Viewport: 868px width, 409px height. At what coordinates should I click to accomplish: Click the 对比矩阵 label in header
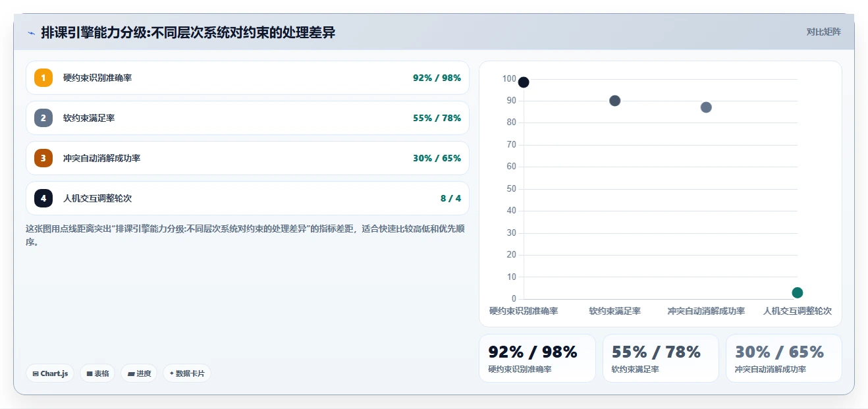click(x=824, y=32)
